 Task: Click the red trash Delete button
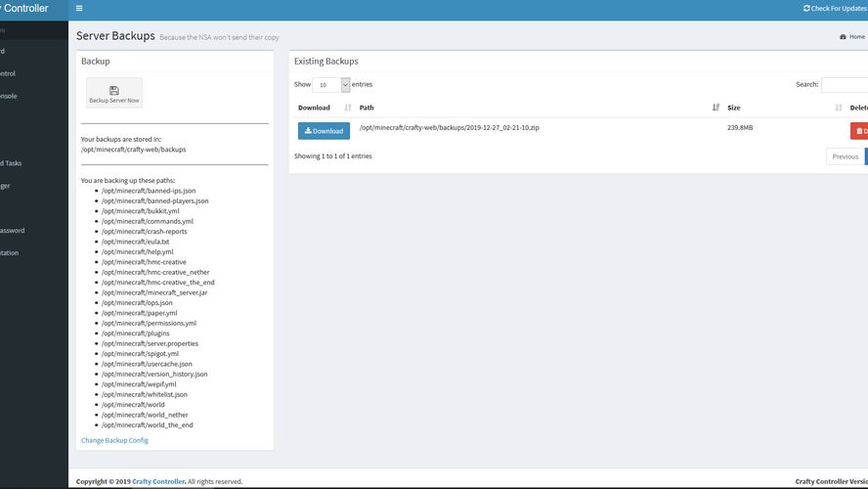pyautogui.click(x=858, y=131)
